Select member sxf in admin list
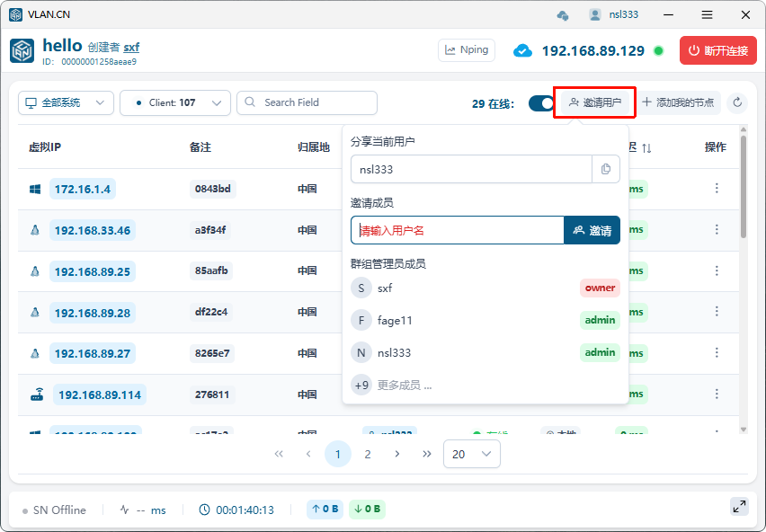Viewport: 766px width, 532px height. (x=485, y=288)
